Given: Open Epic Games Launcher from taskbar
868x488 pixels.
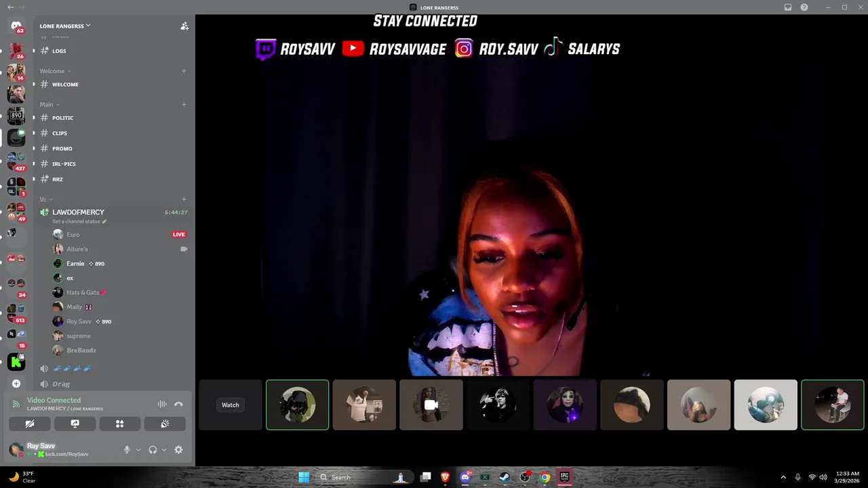Looking at the screenshot, I should pos(564,477).
